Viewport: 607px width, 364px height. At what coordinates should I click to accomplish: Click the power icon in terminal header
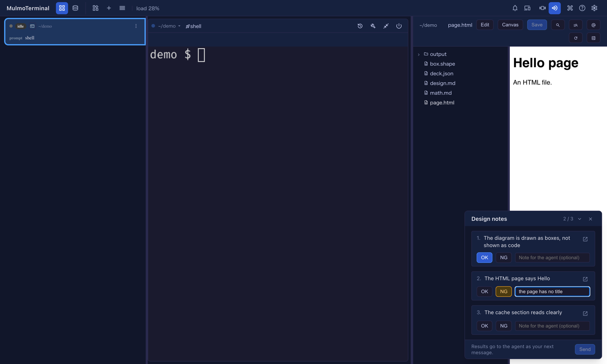click(x=399, y=26)
